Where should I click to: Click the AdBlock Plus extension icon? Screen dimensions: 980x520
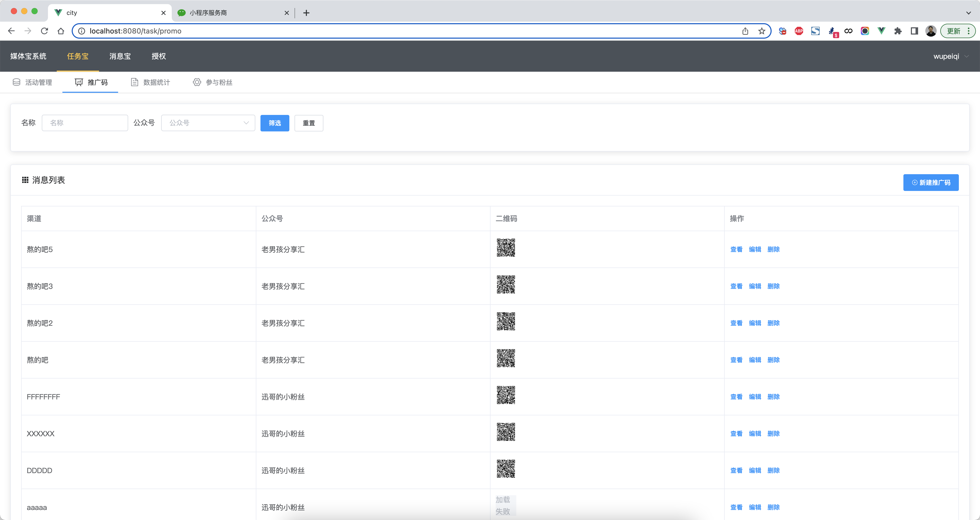click(798, 31)
